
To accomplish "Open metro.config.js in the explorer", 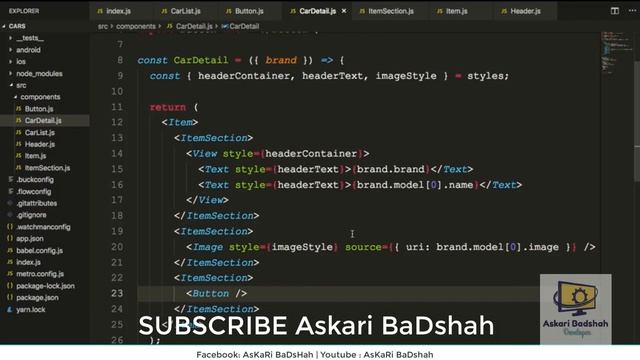I will point(40,274).
